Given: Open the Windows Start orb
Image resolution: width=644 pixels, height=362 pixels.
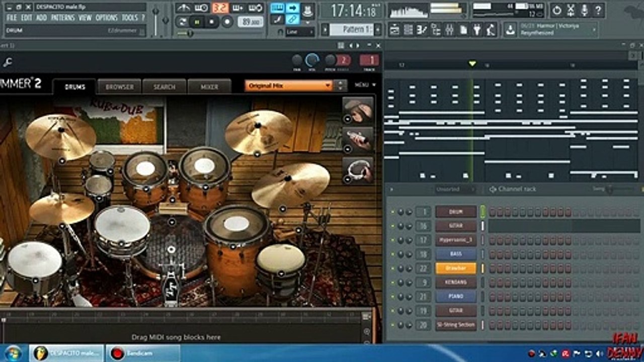Looking at the screenshot, I should (x=14, y=353).
